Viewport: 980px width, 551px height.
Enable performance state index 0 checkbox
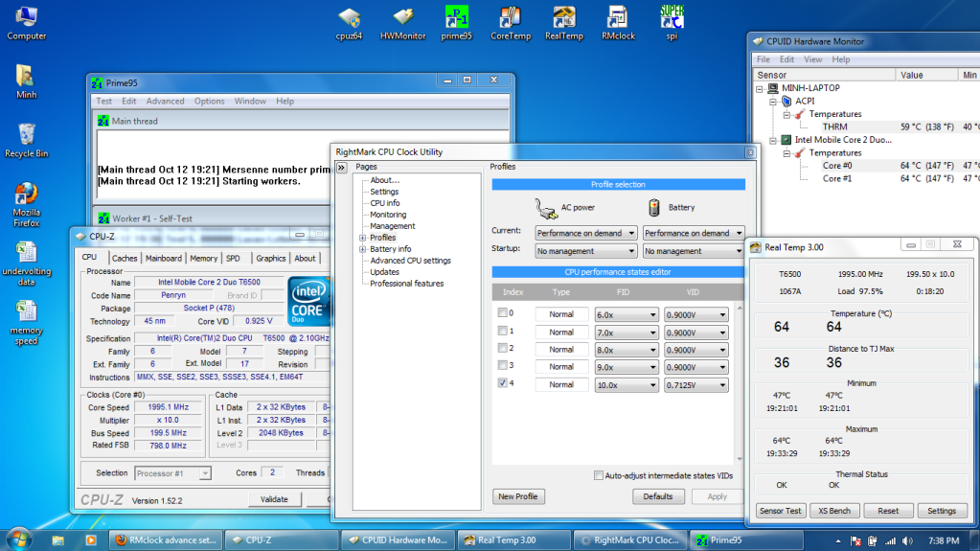[503, 312]
